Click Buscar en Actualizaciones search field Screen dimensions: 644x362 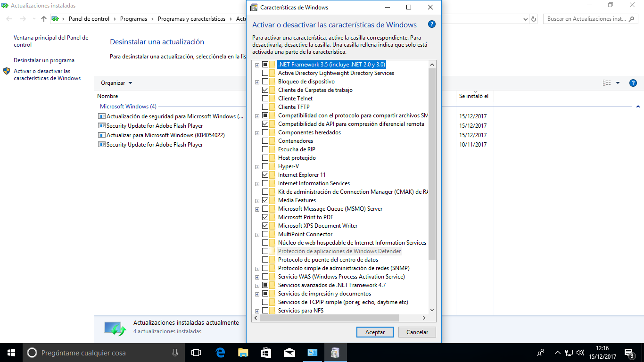tap(591, 19)
